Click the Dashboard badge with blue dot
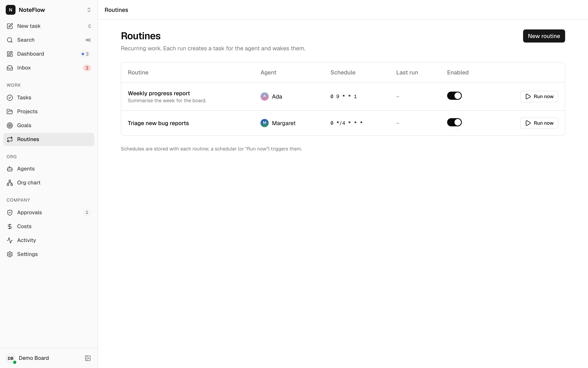588x368 pixels. [85, 54]
